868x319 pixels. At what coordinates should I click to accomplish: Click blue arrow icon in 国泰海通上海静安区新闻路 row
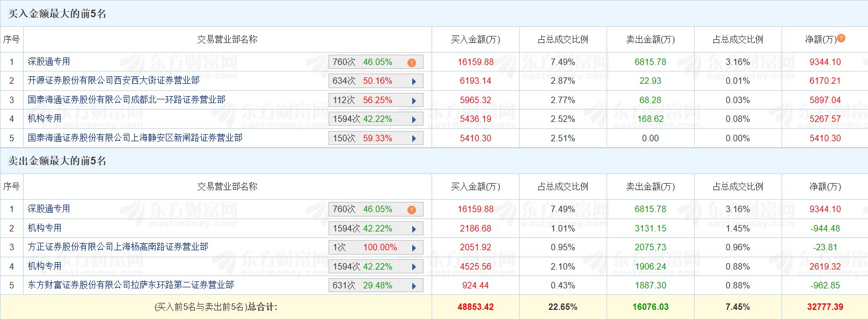point(414,139)
